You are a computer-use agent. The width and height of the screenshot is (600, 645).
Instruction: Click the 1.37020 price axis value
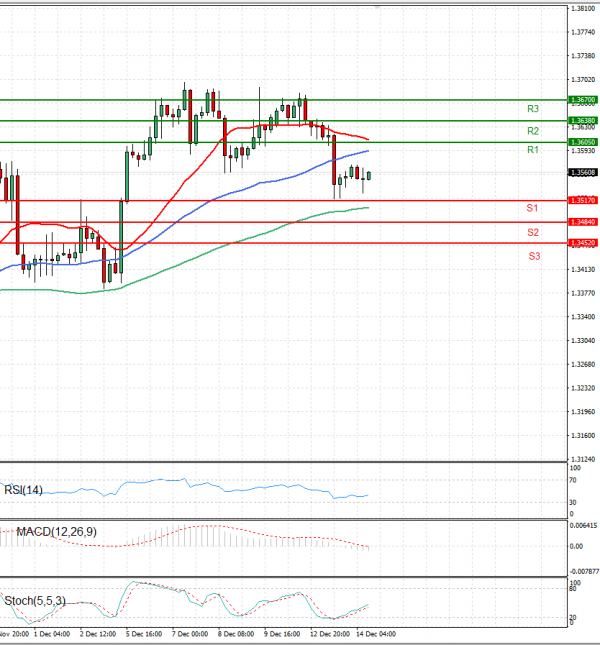click(x=583, y=79)
